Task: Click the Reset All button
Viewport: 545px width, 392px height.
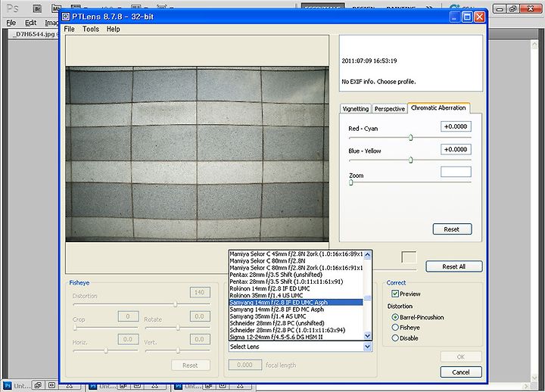Action: coord(454,266)
